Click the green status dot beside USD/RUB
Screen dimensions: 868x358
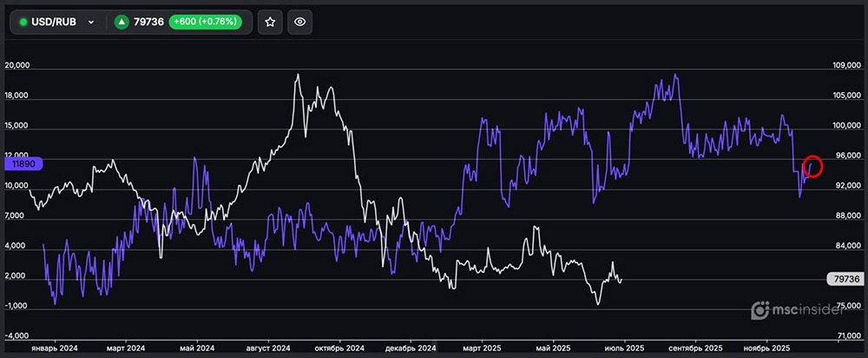23,22
